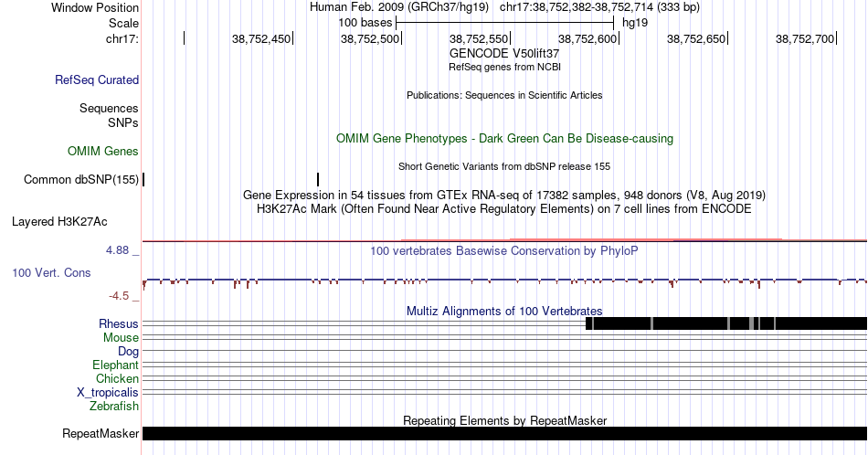Click Multiz Alignments of 100 Vertebrates title

click(504, 311)
